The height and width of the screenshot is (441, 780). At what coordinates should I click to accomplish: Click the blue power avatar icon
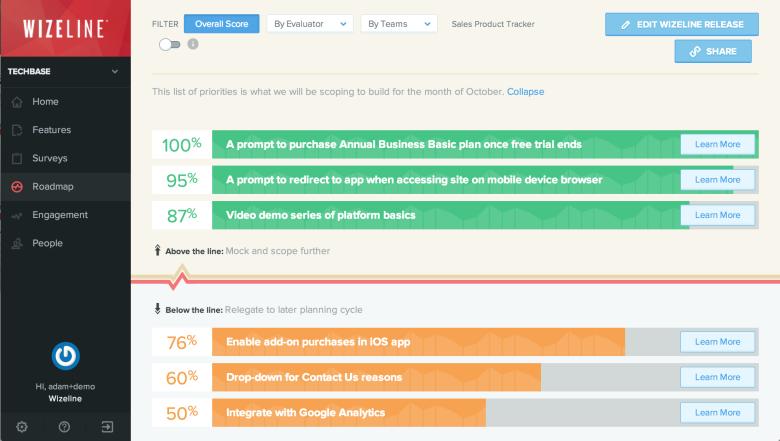point(65,355)
